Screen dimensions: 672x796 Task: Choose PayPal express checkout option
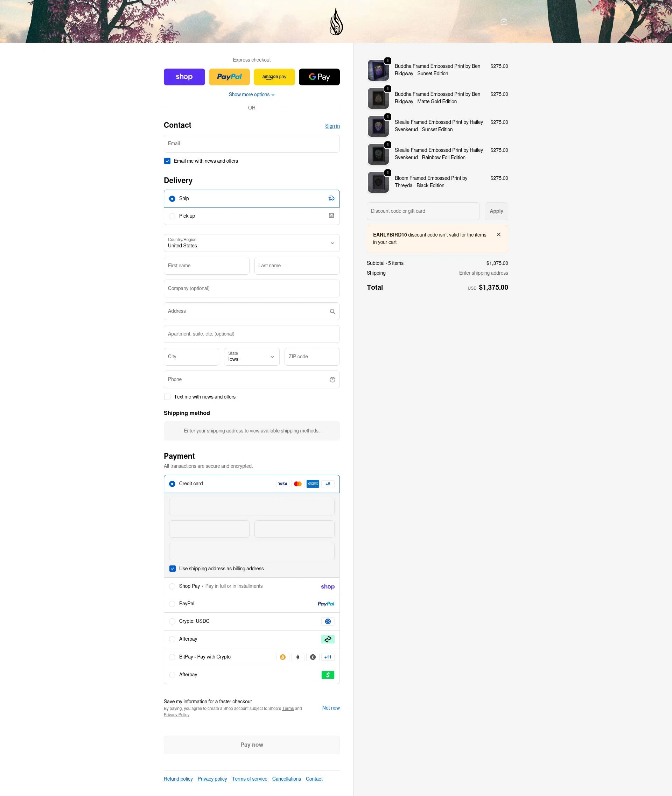(229, 77)
